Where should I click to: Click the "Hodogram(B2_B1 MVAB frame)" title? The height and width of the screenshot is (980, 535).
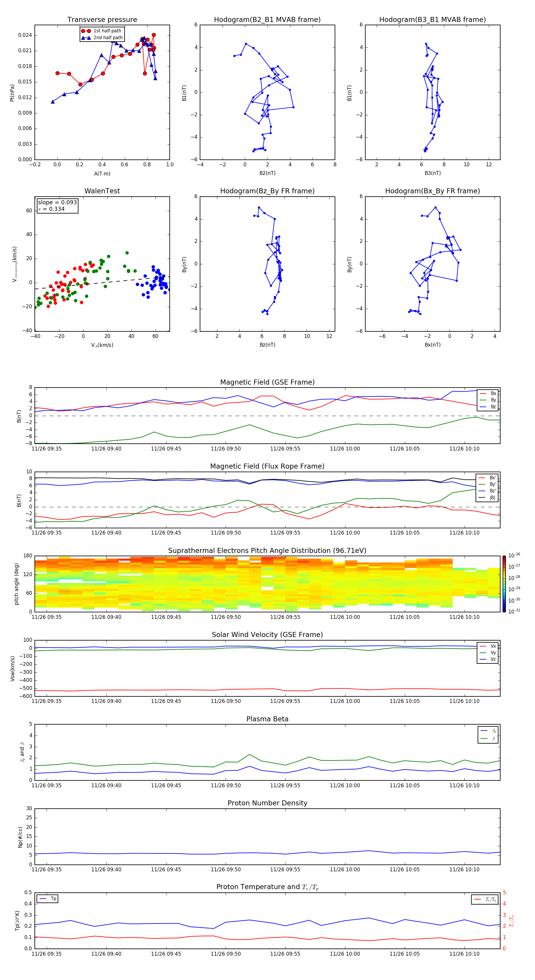tap(267, 20)
